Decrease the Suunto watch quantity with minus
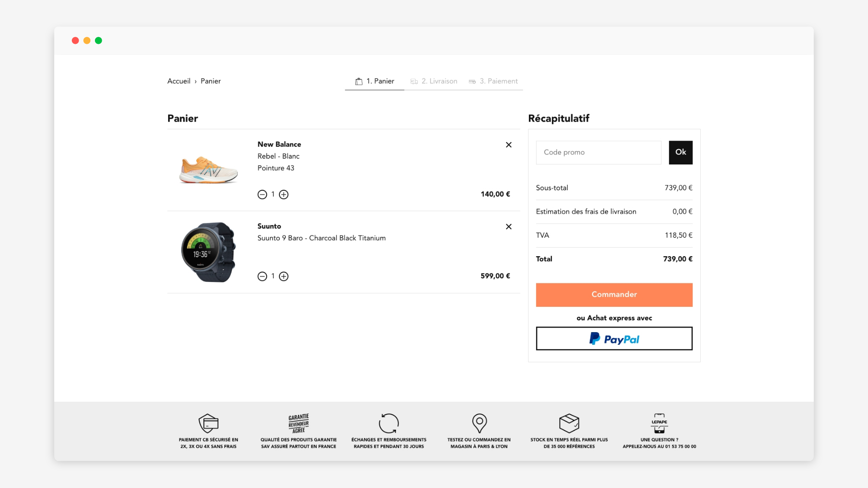Viewport: 868px width, 488px height. tap(262, 276)
